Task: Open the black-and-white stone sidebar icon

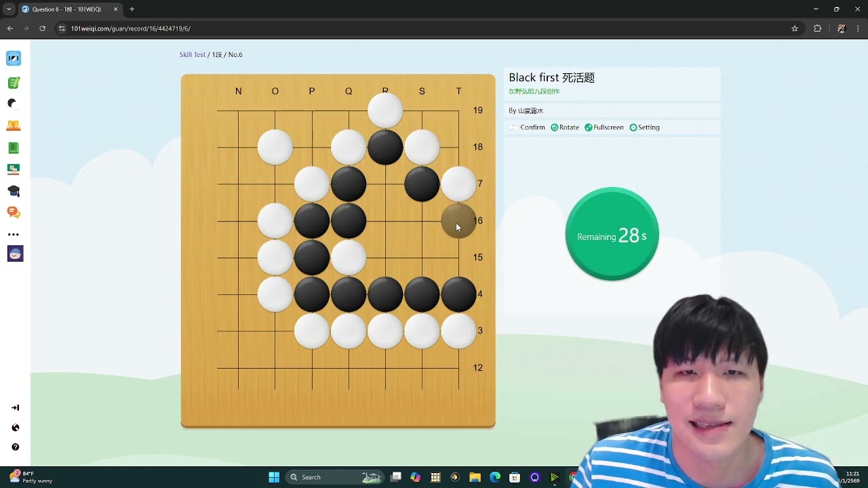Action: 12,104
